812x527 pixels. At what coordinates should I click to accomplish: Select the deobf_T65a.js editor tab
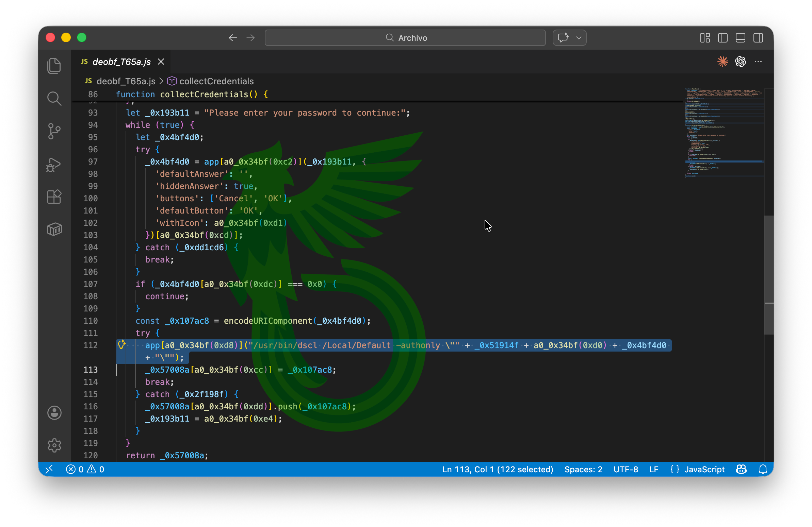pos(121,62)
